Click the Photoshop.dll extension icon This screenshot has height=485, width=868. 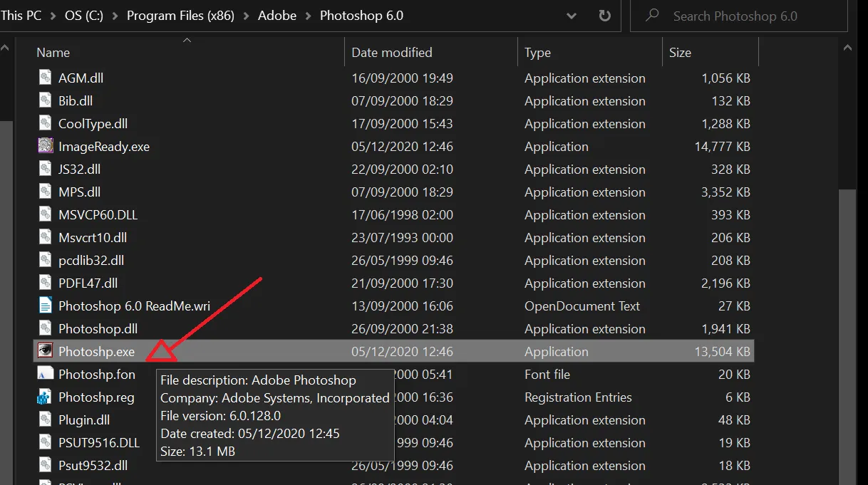(44, 328)
